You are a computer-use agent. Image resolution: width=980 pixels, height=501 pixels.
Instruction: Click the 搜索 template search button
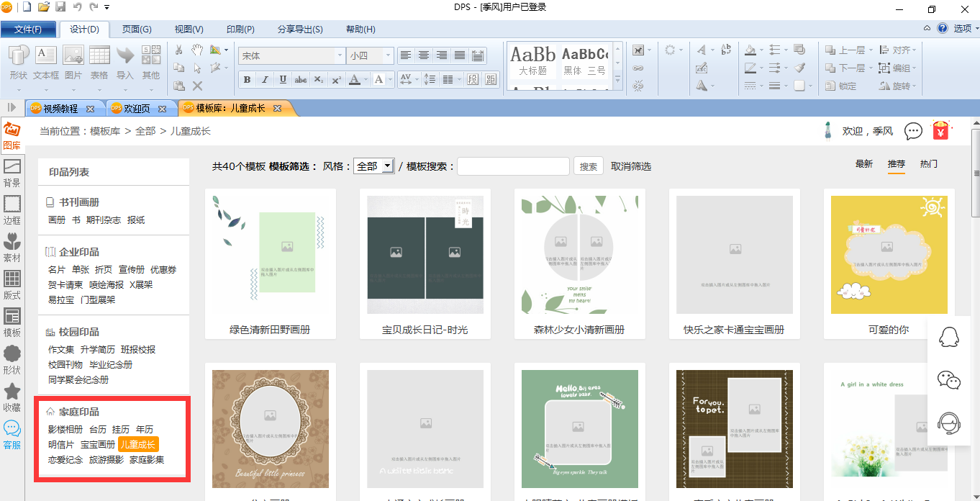click(588, 166)
